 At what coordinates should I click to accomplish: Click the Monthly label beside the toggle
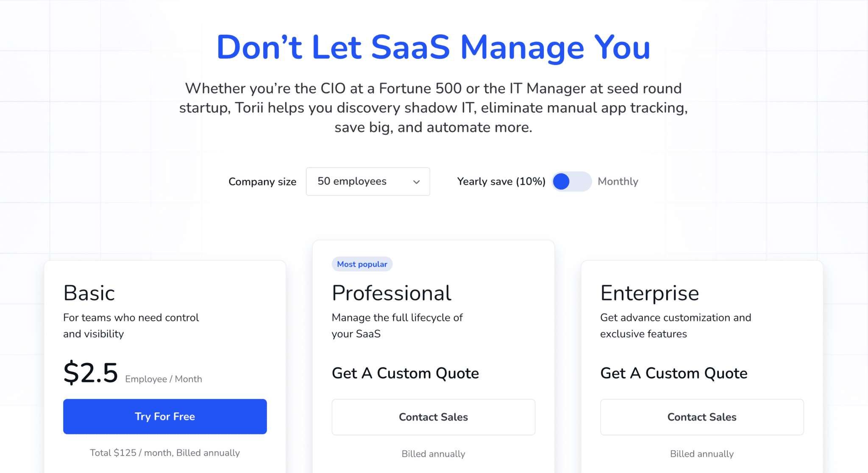[618, 181]
